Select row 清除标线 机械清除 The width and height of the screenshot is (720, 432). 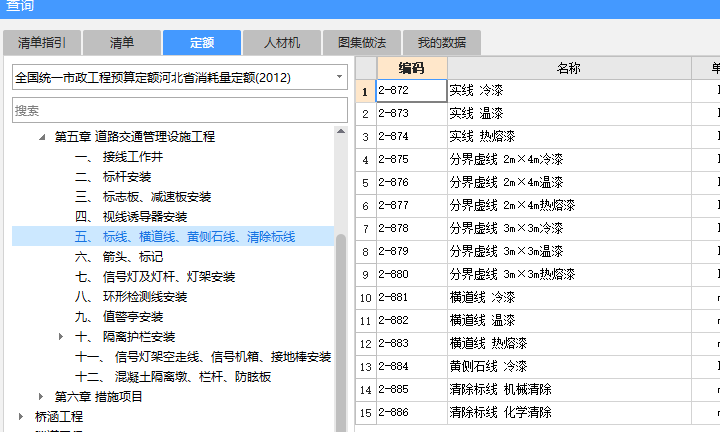point(569,389)
